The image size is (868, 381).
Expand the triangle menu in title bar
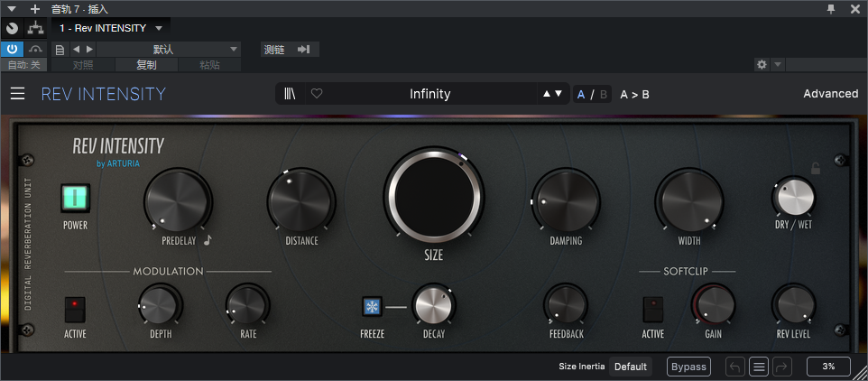click(x=12, y=8)
